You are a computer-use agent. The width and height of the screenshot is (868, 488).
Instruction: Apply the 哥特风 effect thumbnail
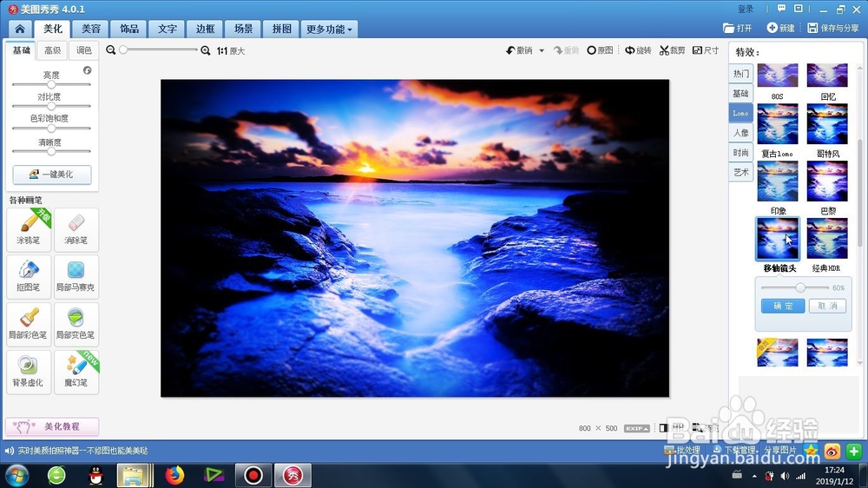(x=827, y=124)
